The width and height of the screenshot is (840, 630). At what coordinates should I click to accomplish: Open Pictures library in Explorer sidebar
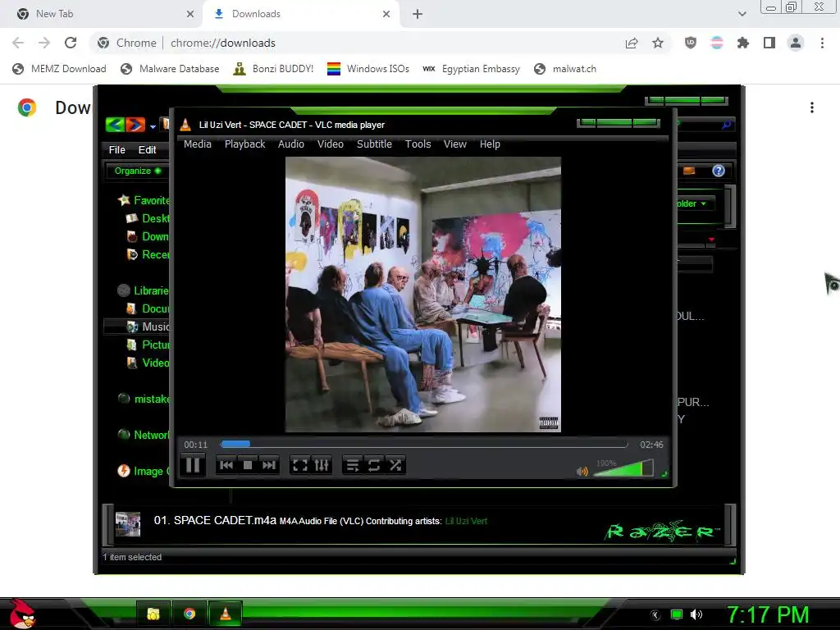pyautogui.click(x=148, y=345)
